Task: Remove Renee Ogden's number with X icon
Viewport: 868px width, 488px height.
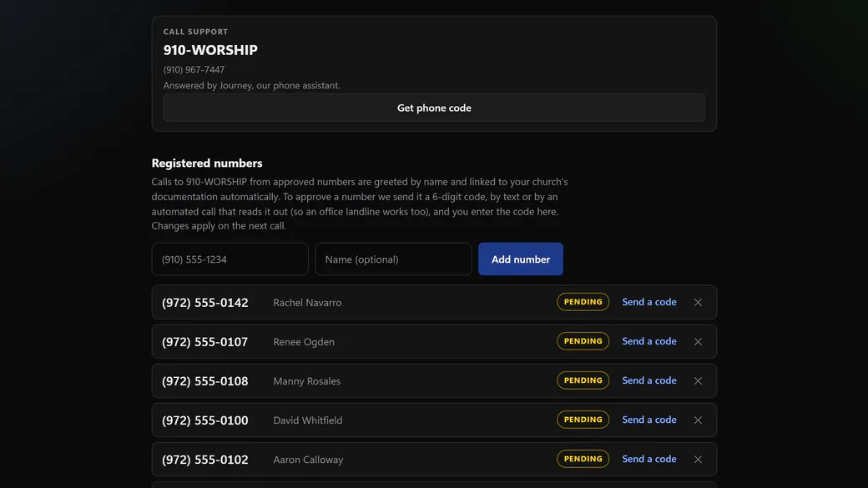Action: tap(698, 342)
